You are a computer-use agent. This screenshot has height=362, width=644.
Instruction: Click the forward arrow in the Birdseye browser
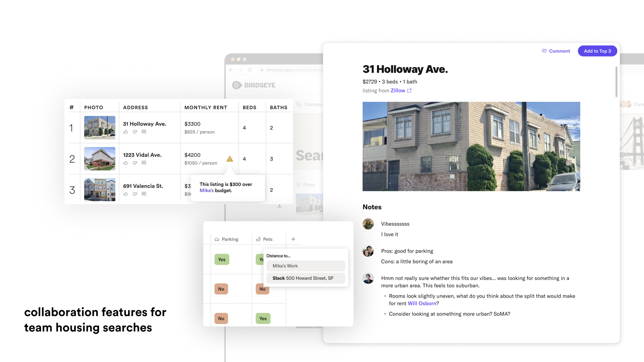[240, 70]
